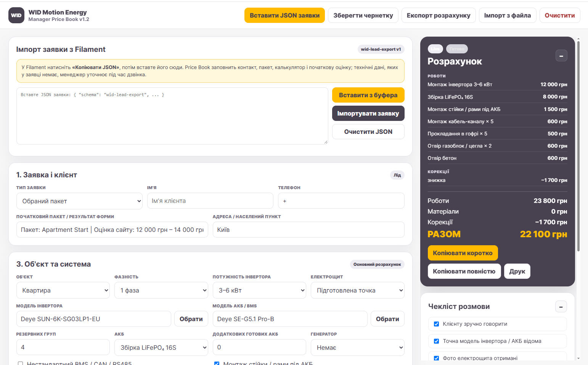Open the Генератор dropdown showing Немає
The image size is (588, 365).
point(358,347)
